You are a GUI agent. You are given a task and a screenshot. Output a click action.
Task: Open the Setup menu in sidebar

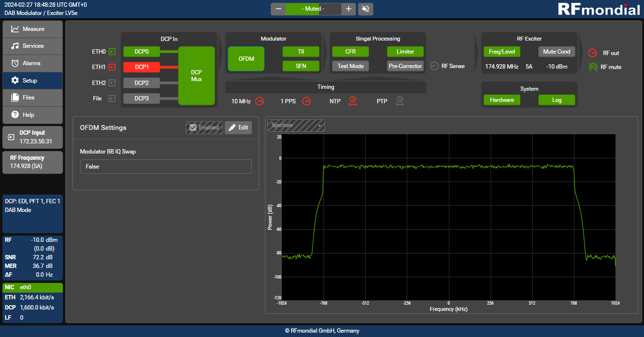(32, 81)
